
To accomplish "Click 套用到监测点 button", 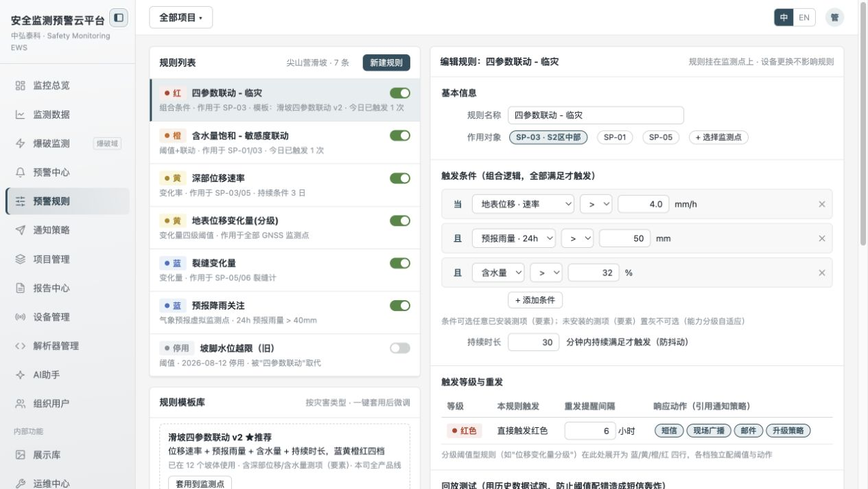I will tap(200, 484).
